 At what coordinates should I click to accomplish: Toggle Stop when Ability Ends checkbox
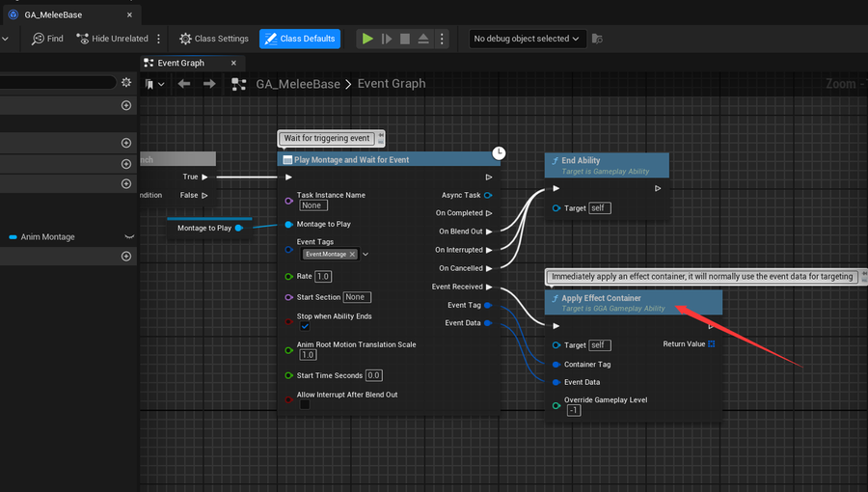pyautogui.click(x=305, y=326)
